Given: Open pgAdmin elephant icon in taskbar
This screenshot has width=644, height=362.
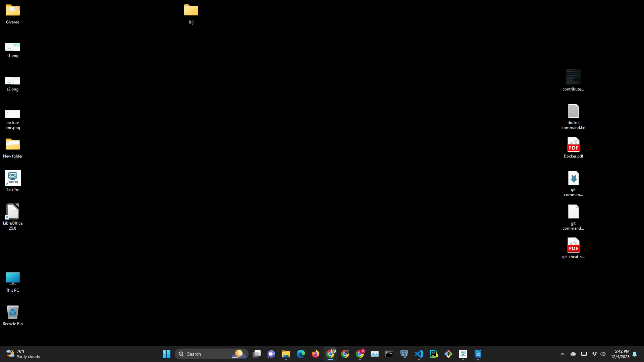Looking at the screenshot, I should [x=404, y=354].
